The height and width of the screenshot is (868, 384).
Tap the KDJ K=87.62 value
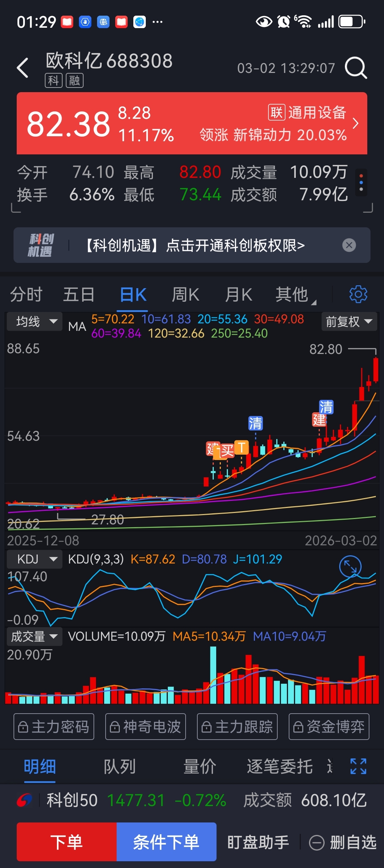tap(153, 559)
